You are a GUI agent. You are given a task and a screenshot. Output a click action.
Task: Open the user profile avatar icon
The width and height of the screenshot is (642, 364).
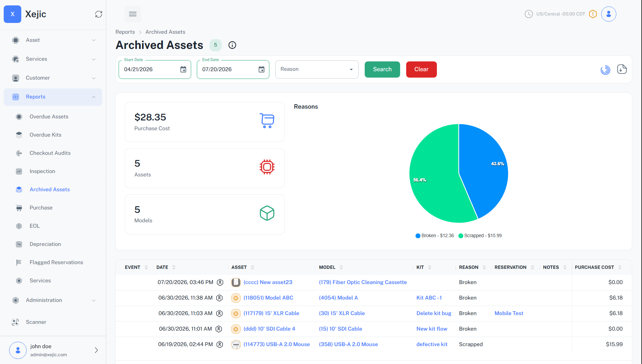609,14
